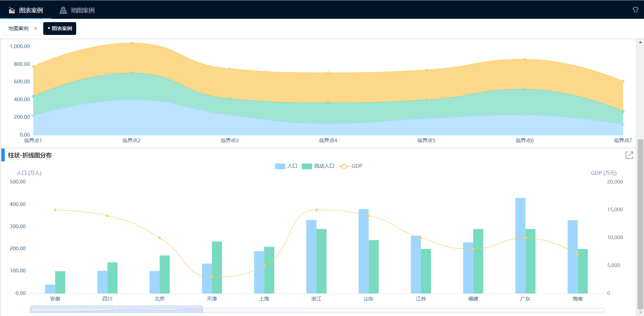Click the GDP (万元) axis title
This screenshot has width=644, height=316.
[x=604, y=173]
